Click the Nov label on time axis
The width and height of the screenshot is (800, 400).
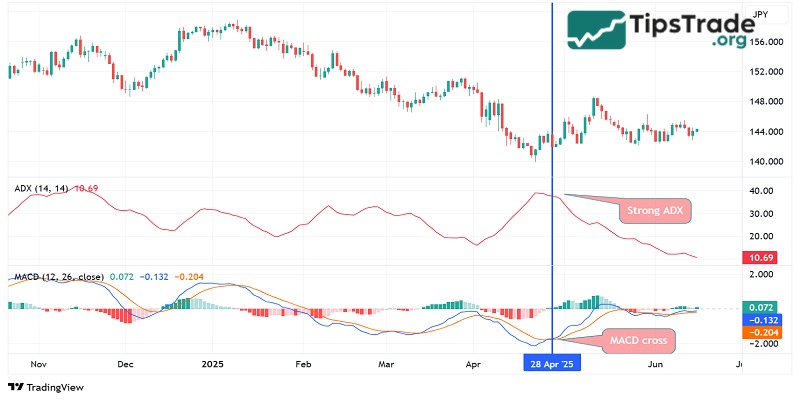tap(39, 365)
